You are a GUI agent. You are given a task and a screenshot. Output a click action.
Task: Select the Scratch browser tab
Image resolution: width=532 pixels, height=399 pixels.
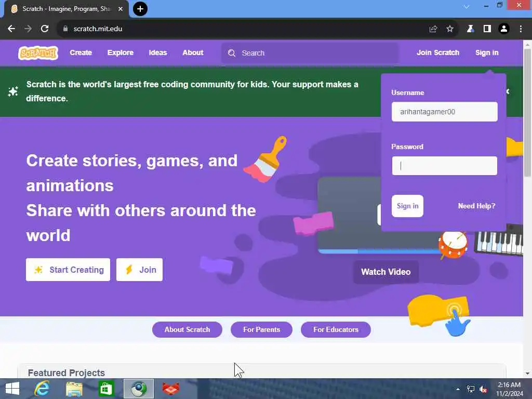(66, 9)
